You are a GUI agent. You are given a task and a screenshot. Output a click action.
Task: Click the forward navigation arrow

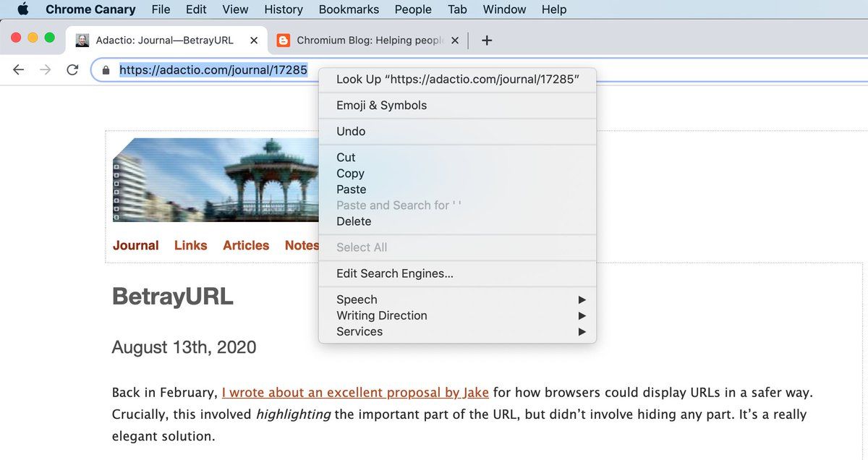click(x=45, y=69)
